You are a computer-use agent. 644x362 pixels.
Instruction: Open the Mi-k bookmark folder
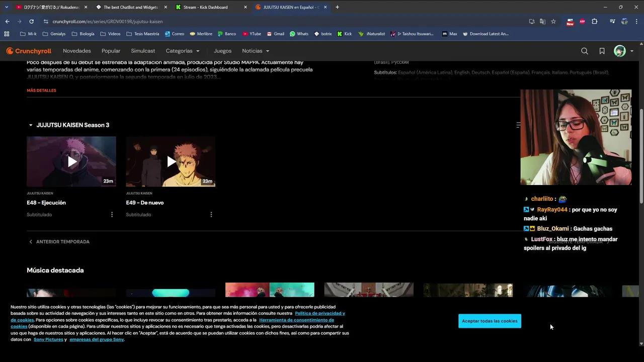point(28,34)
